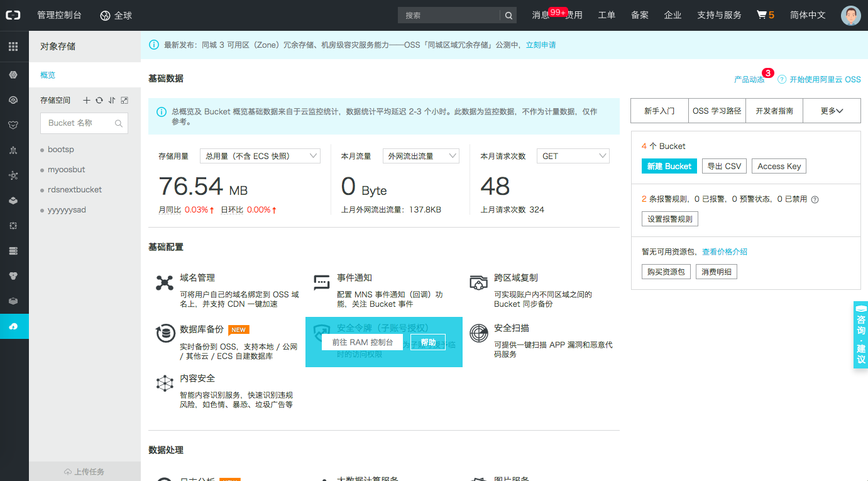Click the help icon next to 已禁用
The image size is (868, 481).
pyautogui.click(x=815, y=199)
